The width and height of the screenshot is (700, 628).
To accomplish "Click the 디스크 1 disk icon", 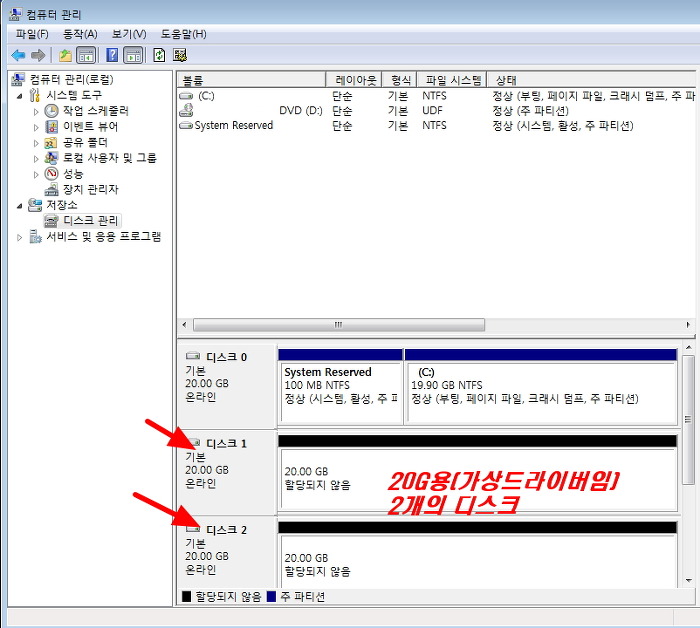I will [x=193, y=443].
